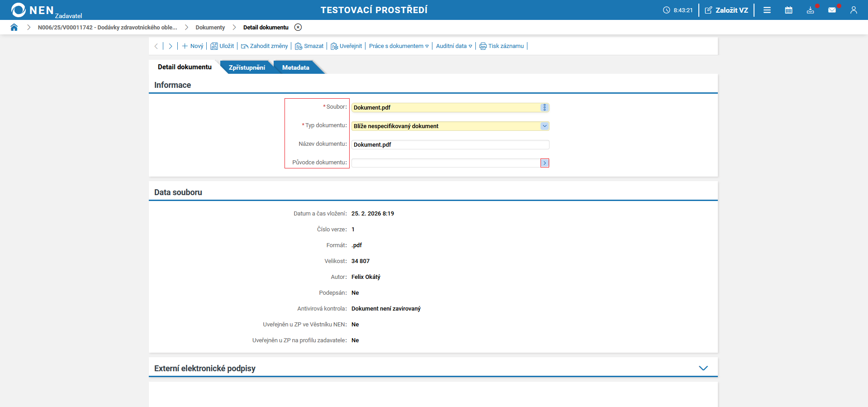
Task: Close the Detail dokumentu breadcrumb
Action: tap(298, 27)
